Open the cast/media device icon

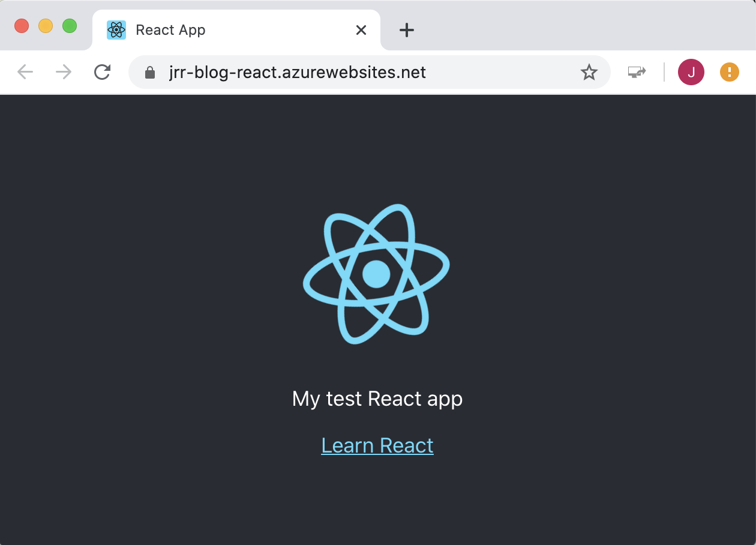tap(637, 72)
